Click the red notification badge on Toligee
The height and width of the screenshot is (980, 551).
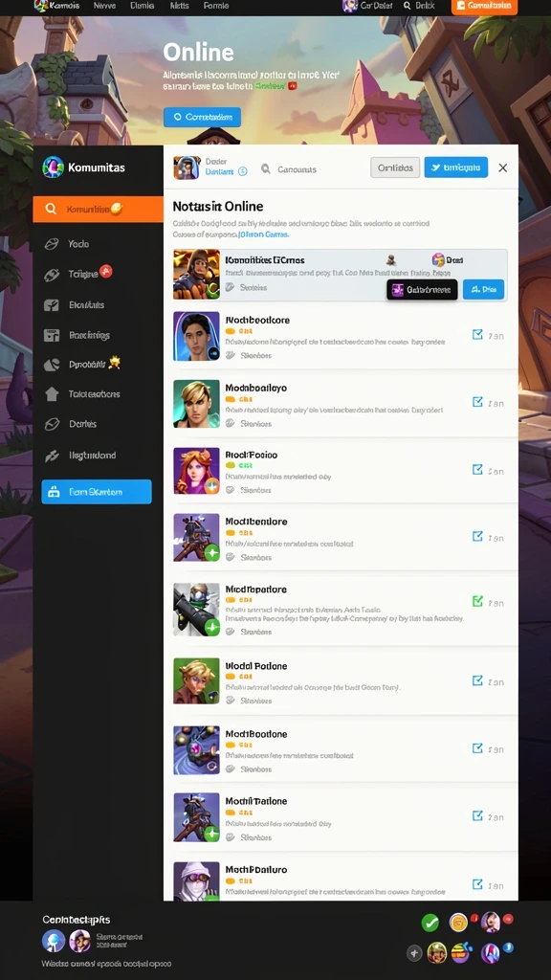point(106,271)
